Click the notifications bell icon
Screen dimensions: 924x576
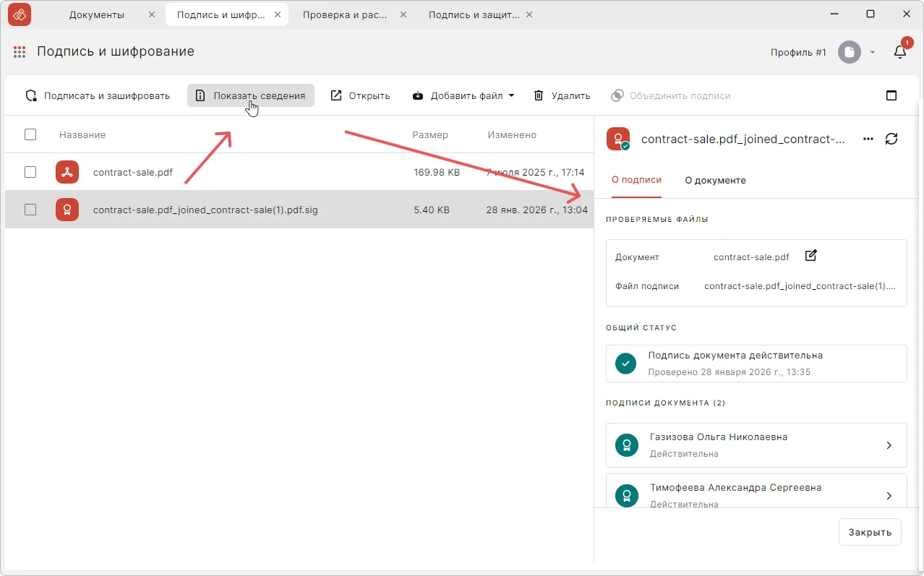pos(900,52)
